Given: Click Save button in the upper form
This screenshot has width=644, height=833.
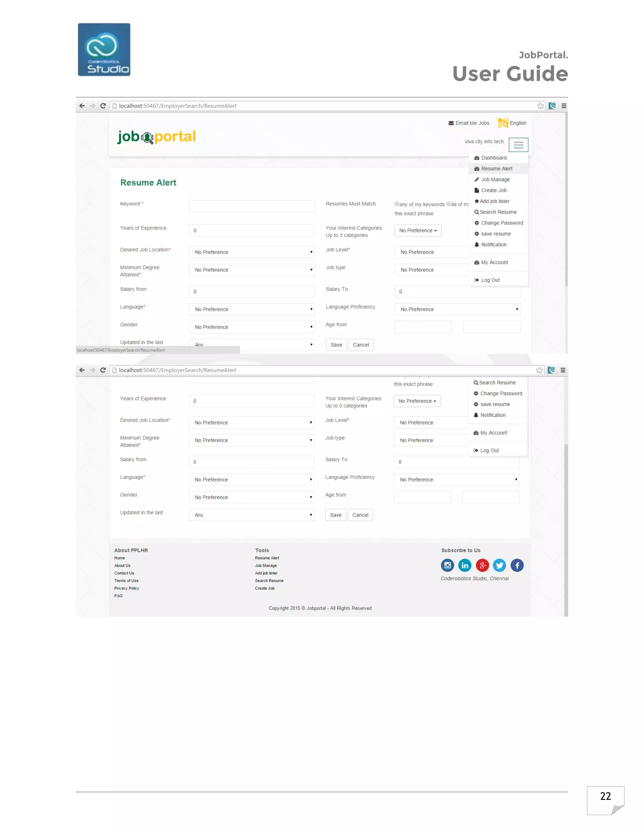Looking at the screenshot, I should [336, 345].
